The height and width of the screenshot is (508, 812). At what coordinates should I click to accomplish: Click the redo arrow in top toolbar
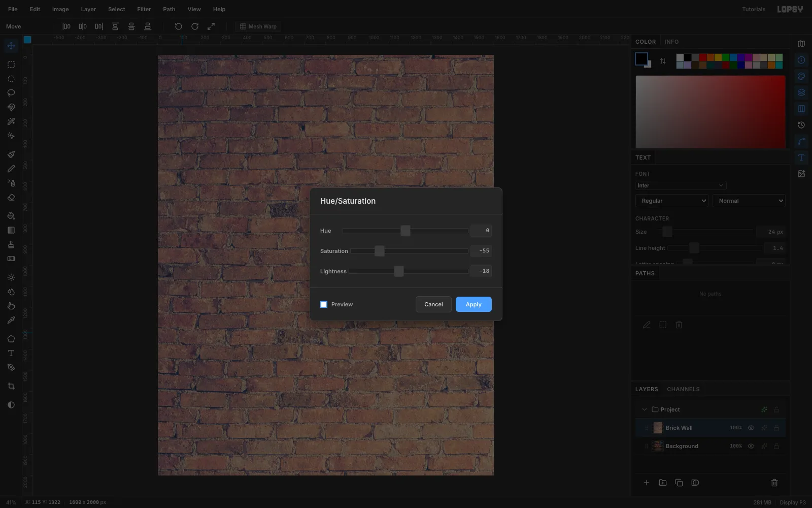pyautogui.click(x=195, y=26)
